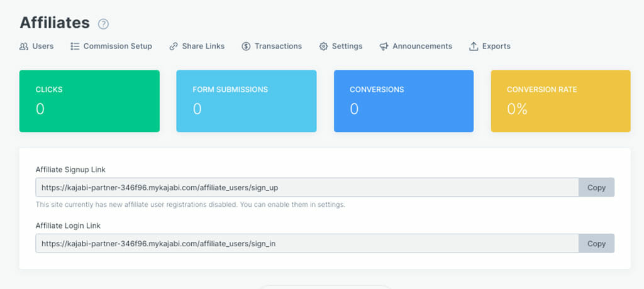Click the Commission Setup list icon
This screenshot has width=644, height=289.
click(75, 46)
